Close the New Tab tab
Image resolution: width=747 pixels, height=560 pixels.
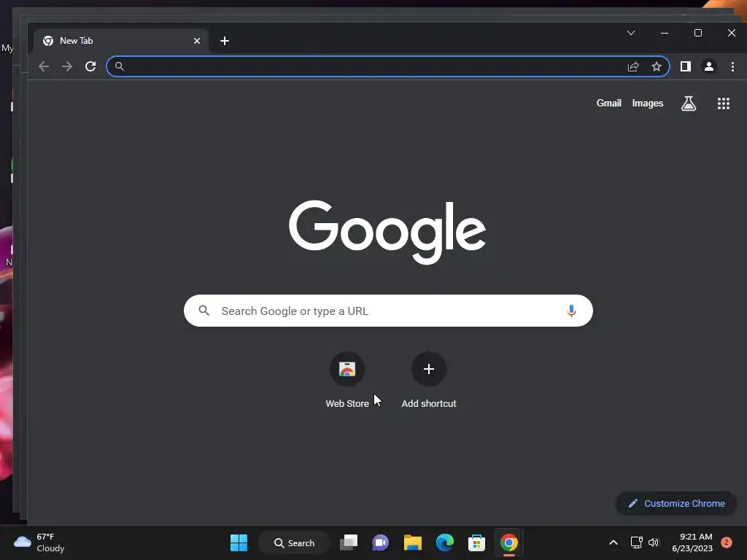pyautogui.click(x=197, y=41)
